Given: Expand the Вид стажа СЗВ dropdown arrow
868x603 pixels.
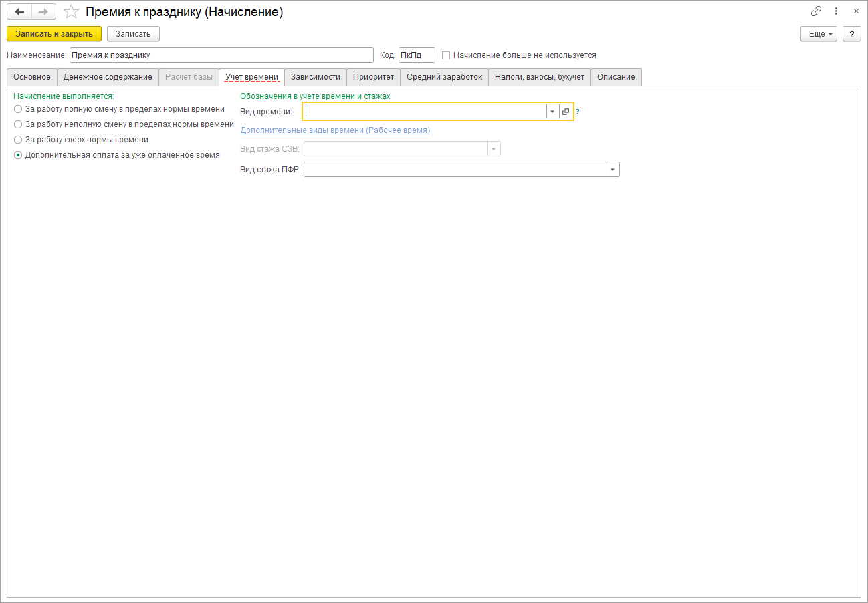Looking at the screenshot, I should coord(494,149).
